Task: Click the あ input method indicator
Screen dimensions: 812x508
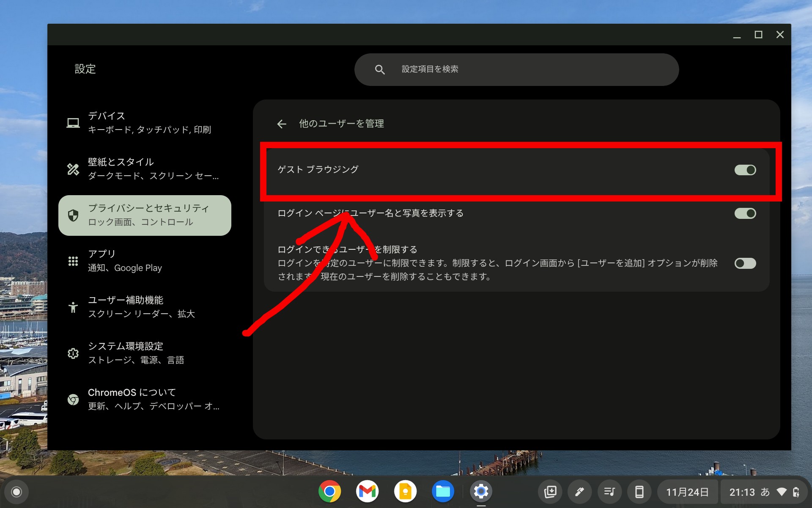Action: (765, 491)
